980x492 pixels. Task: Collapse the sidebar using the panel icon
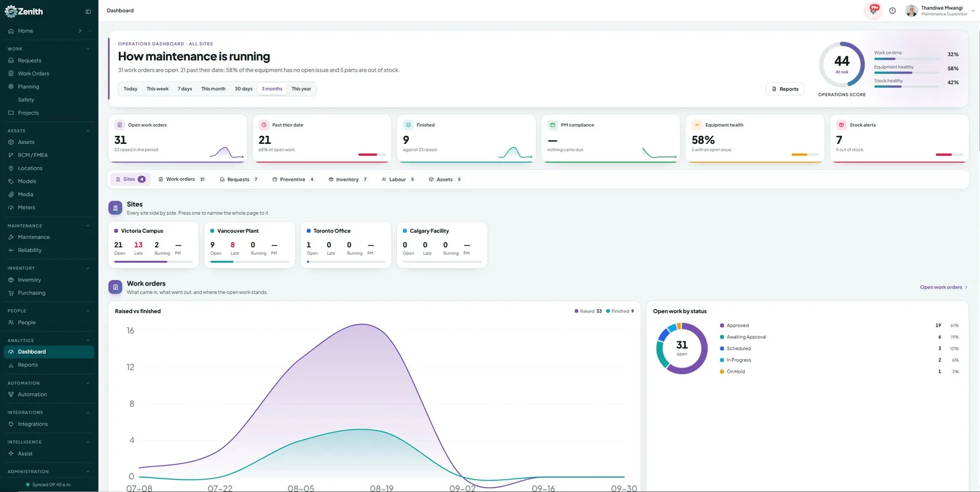(x=88, y=12)
